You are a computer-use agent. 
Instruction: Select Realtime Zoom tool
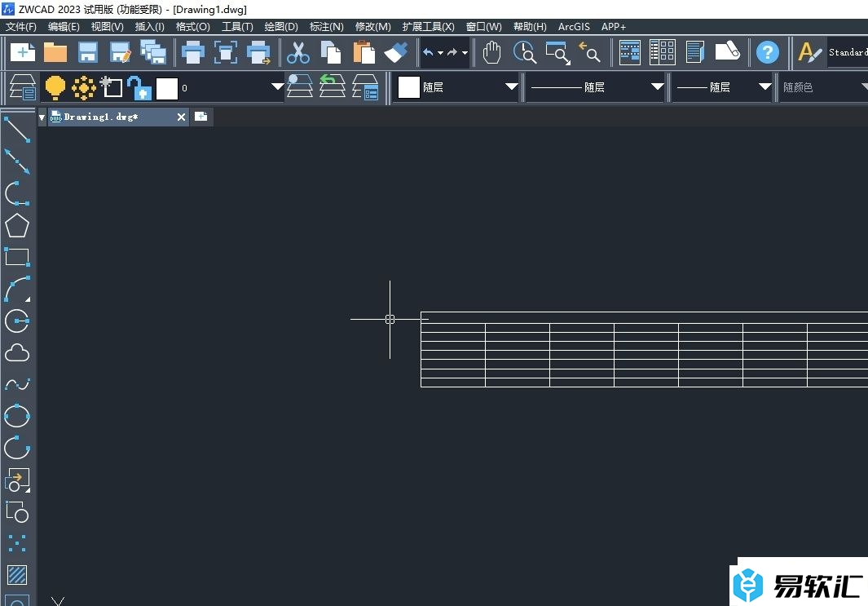pyautogui.click(x=524, y=53)
